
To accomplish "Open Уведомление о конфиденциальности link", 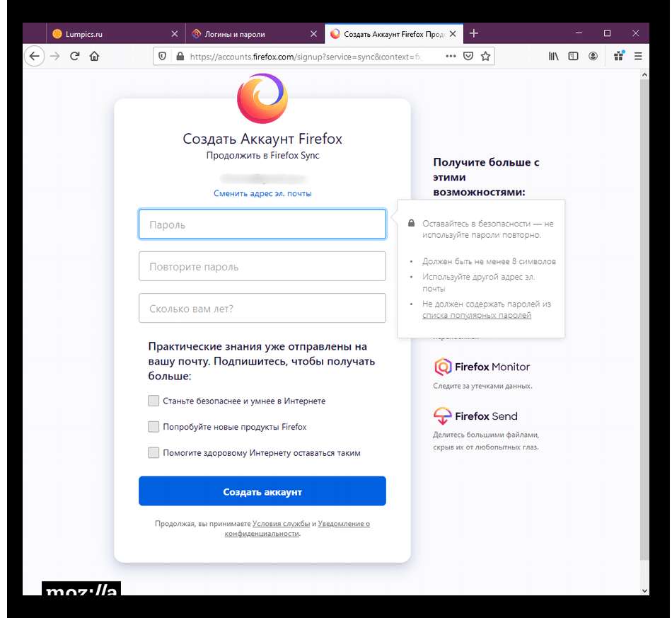I will (297, 528).
